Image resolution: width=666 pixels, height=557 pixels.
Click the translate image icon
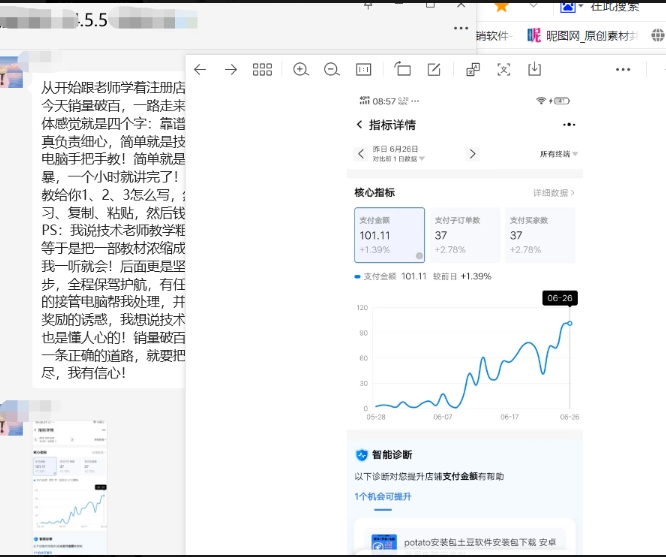tap(473, 70)
